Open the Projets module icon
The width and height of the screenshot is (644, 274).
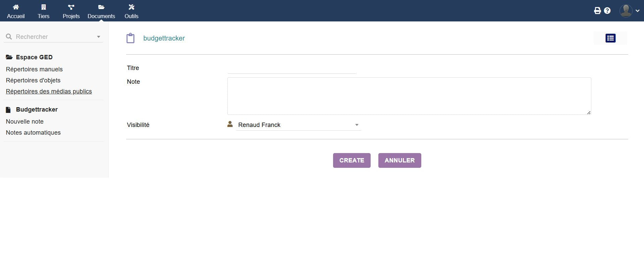tap(71, 7)
